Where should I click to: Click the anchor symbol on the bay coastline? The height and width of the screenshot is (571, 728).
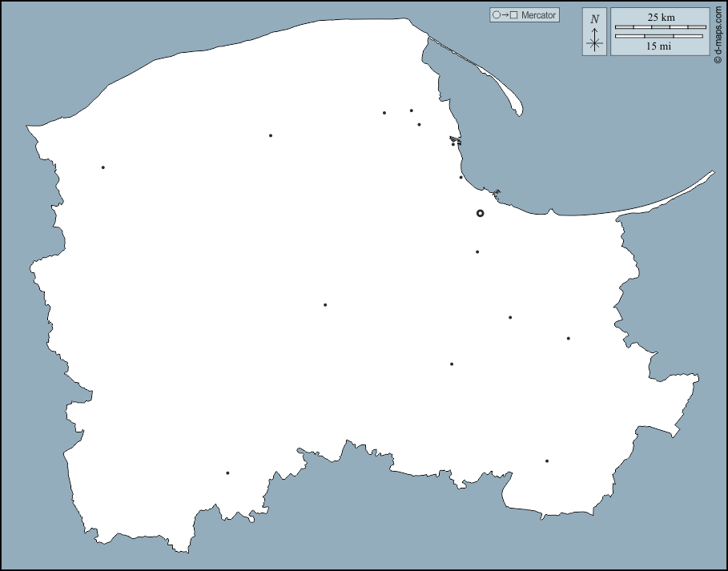point(495,192)
